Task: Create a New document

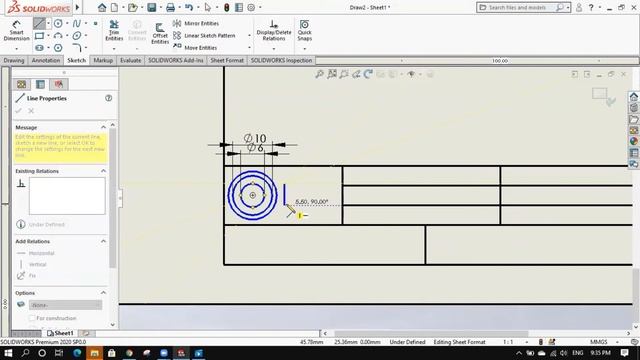Action: point(115,7)
